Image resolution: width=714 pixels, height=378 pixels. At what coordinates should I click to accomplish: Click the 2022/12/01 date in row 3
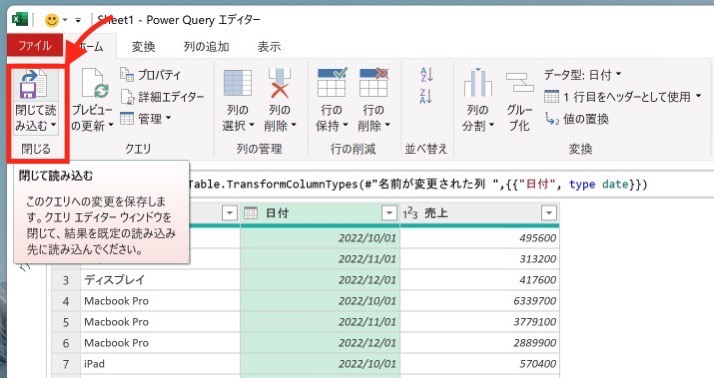pos(367,280)
